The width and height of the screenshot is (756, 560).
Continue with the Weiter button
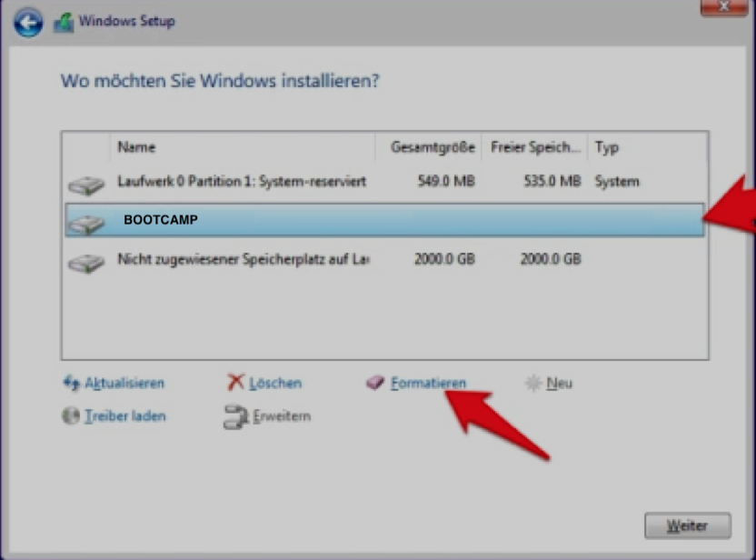click(688, 525)
